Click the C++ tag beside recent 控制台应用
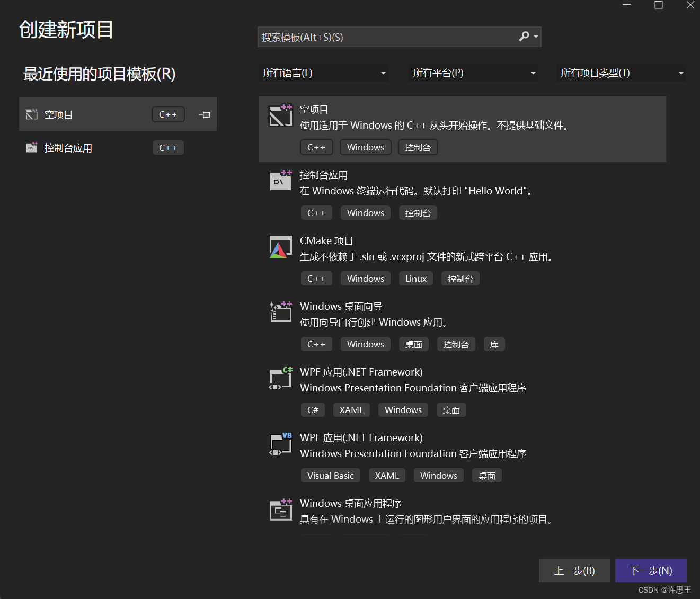 168,148
